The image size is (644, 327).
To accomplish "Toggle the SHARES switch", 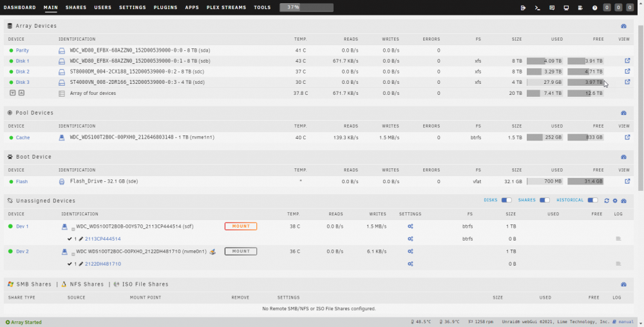I will pos(545,201).
